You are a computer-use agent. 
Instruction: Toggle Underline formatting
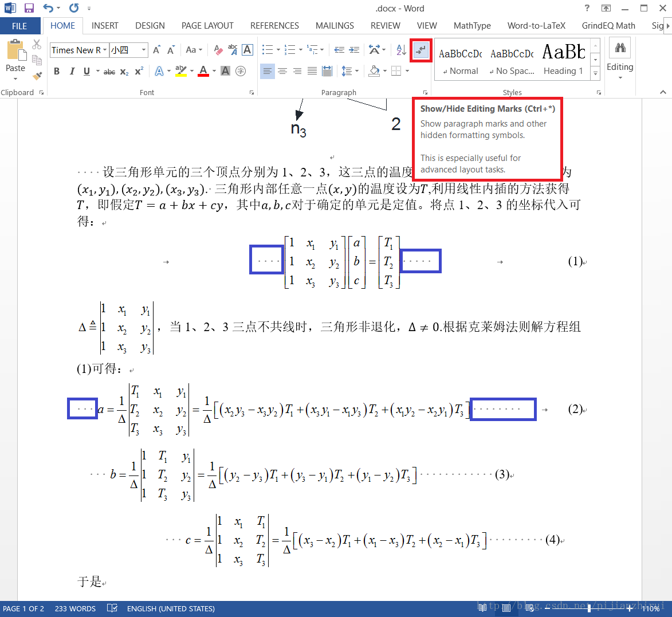tap(87, 71)
